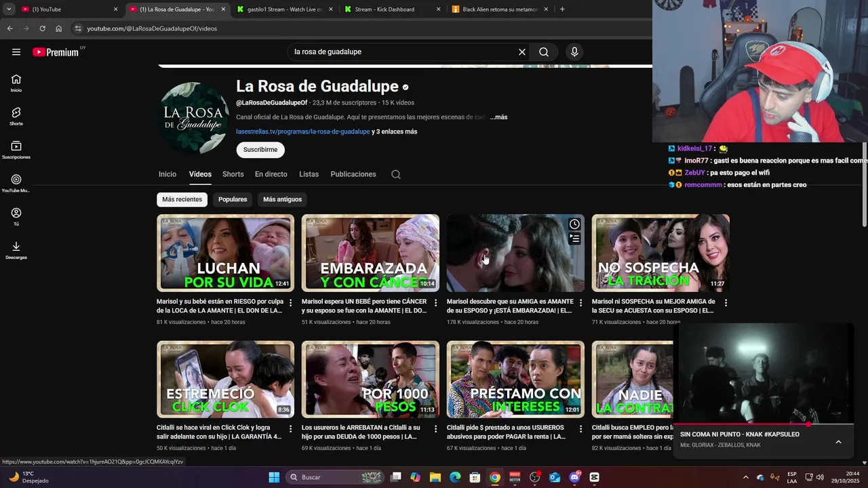Select the Más recientes filter chip
The width and height of the screenshot is (868, 488).
pyautogui.click(x=182, y=199)
